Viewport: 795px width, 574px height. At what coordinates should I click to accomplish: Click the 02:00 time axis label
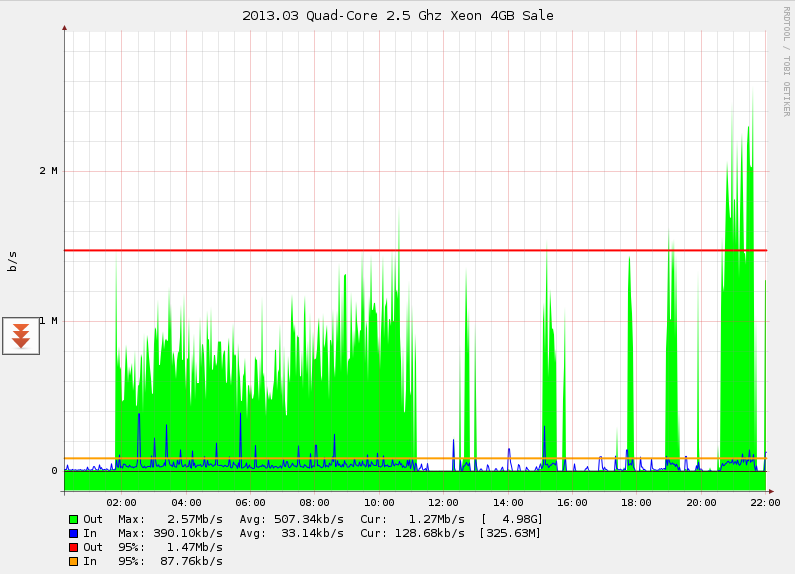121,503
